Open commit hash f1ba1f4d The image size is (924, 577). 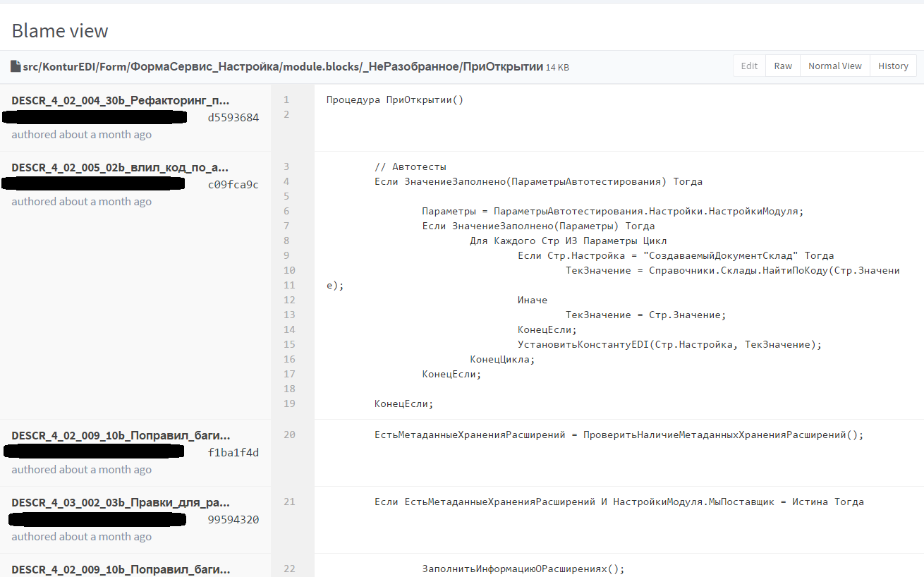(233, 453)
